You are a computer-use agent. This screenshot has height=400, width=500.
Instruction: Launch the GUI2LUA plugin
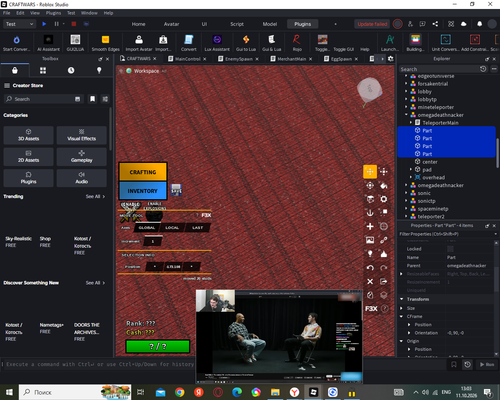75,43
